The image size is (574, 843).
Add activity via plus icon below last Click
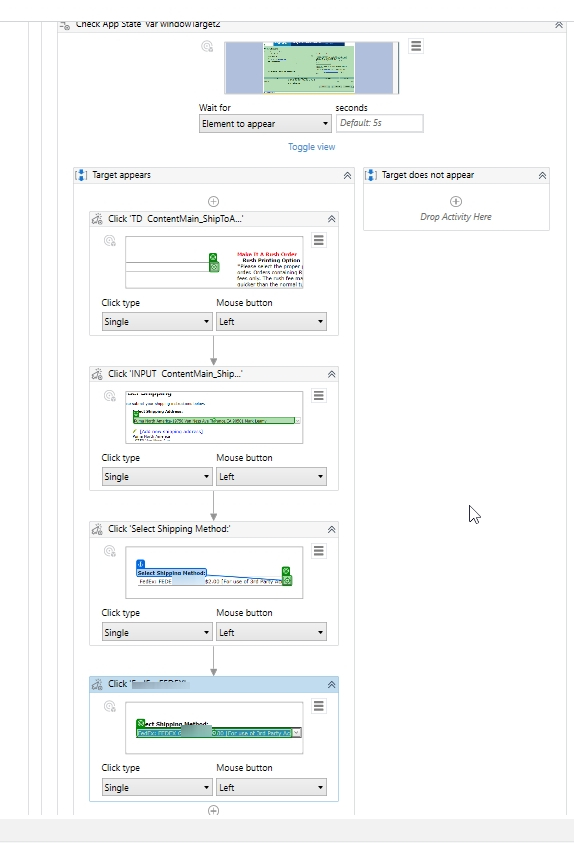[213, 810]
